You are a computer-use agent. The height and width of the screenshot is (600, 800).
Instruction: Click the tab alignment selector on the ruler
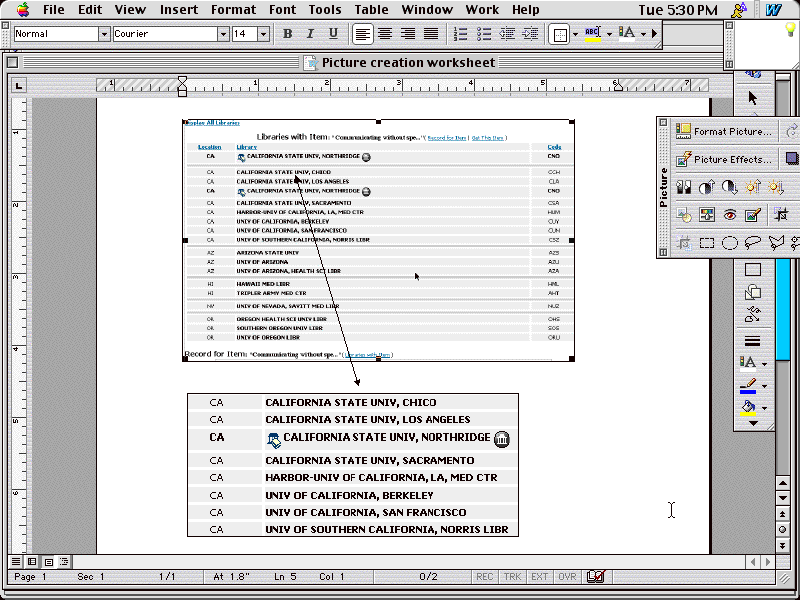pos(19,85)
